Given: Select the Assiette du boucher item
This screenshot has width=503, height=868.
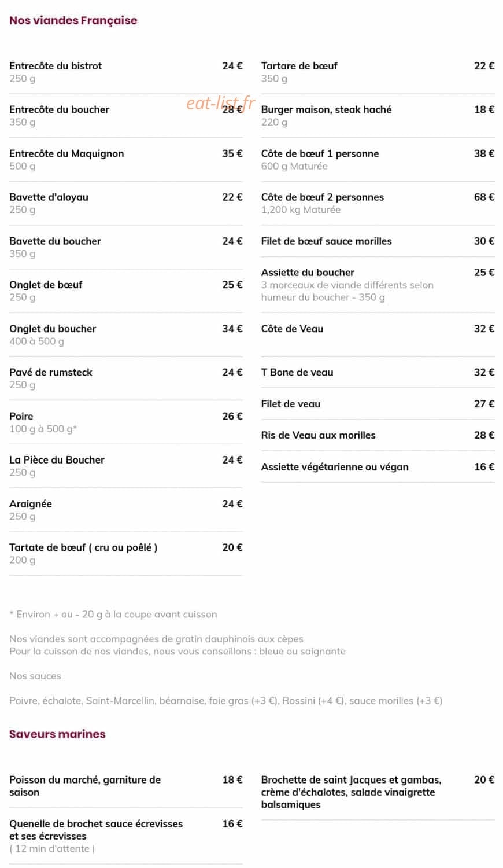Looking at the screenshot, I should pyautogui.click(x=378, y=285).
